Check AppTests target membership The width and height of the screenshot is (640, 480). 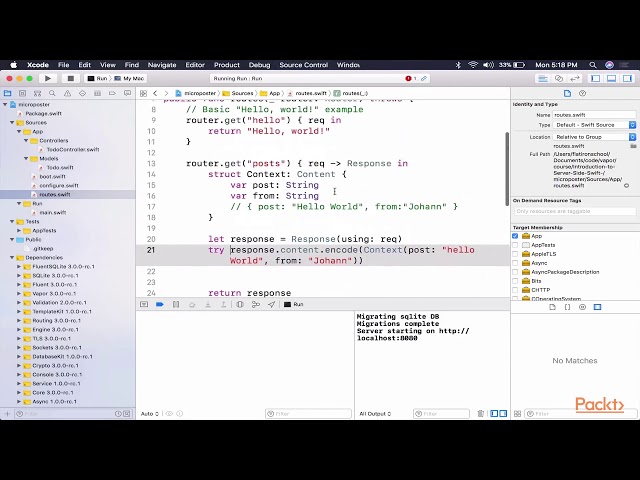click(x=515, y=245)
